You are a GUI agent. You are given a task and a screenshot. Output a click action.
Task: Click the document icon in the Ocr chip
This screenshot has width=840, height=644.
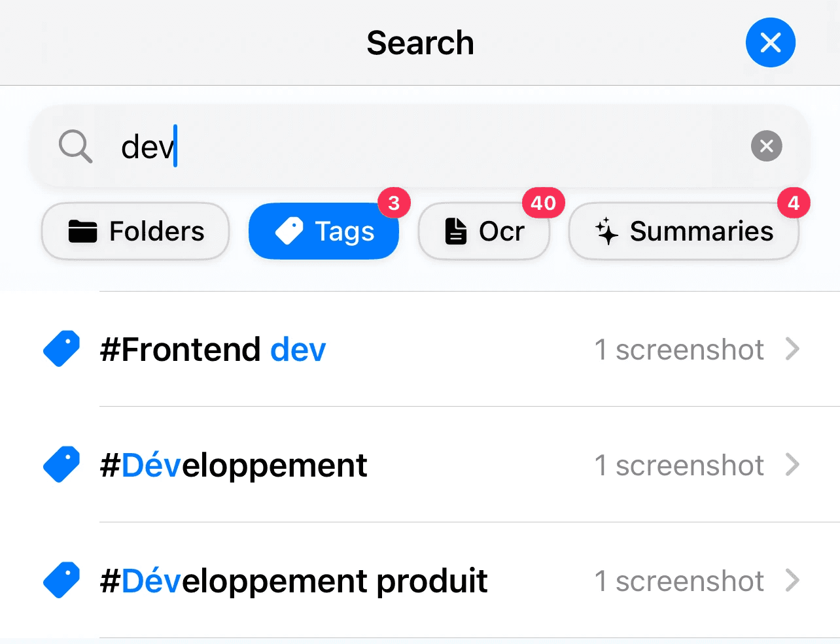pyautogui.click(x=456, y=231)
